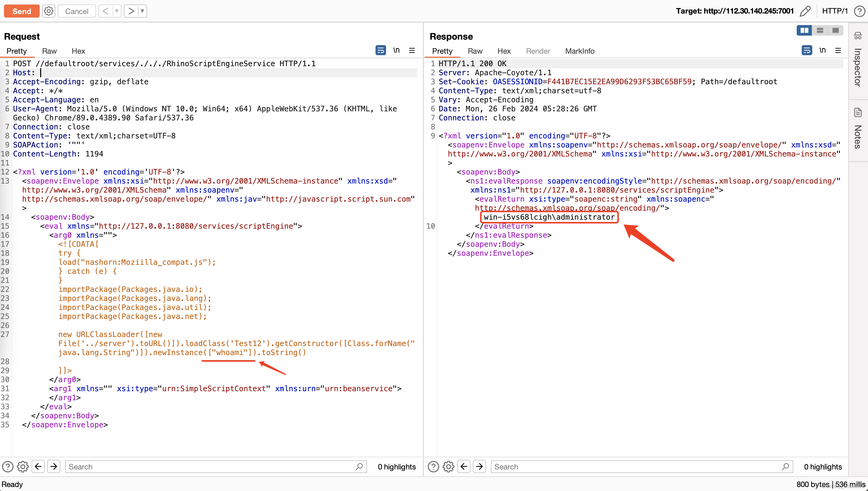
Task: Click the settings gear next to Send
Action: tap(49, 11)
